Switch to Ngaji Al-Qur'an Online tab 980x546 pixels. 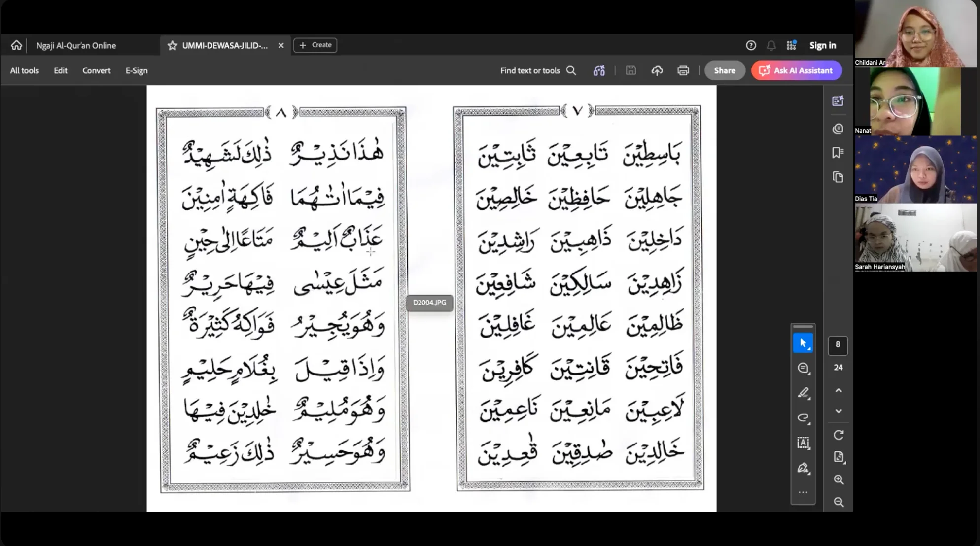point(76,45)
